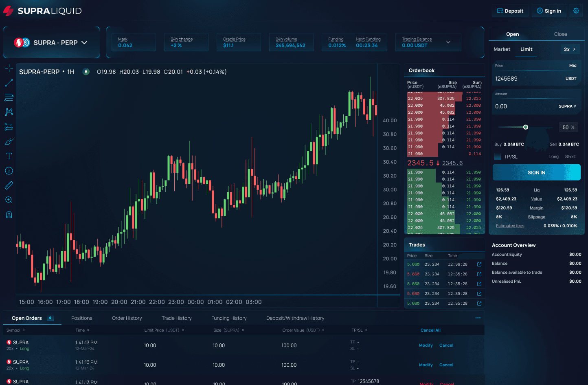Switch to Market order type
Image resolution: width=588 pixels, height=385 pixels.
pos(502,49)
